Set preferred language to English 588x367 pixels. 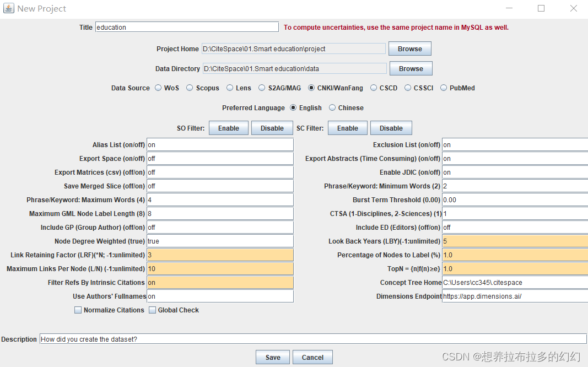tap(293, 107)
